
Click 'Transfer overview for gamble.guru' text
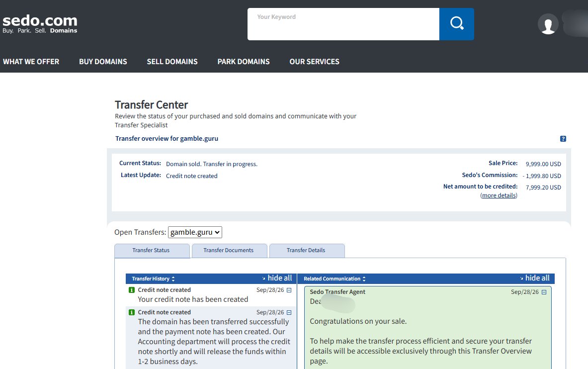point(167,139)
